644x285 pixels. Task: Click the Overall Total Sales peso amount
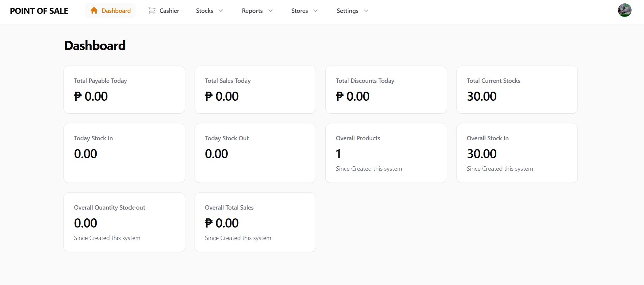pyautogui.click(x=222, y=223)
